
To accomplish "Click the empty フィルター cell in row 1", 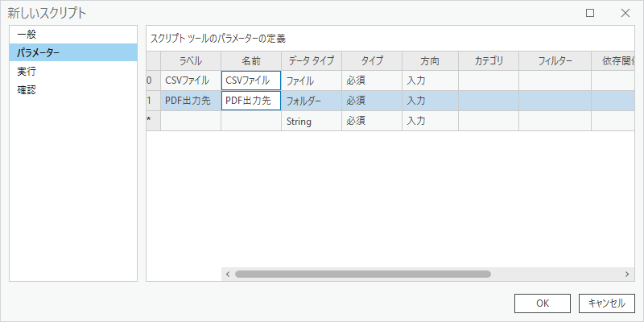I will (555, 101).
